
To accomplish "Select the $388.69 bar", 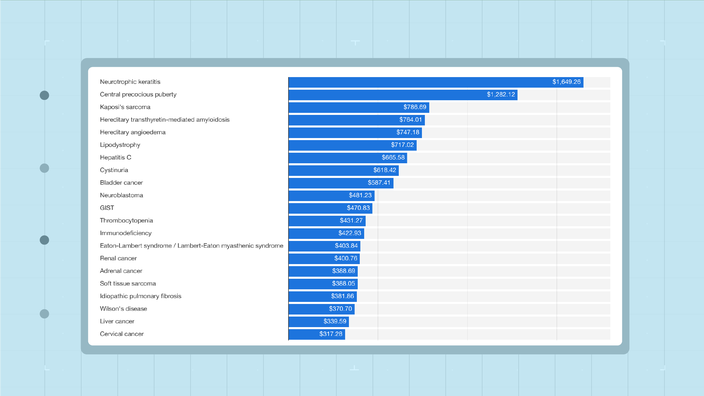I will [323, 271].
